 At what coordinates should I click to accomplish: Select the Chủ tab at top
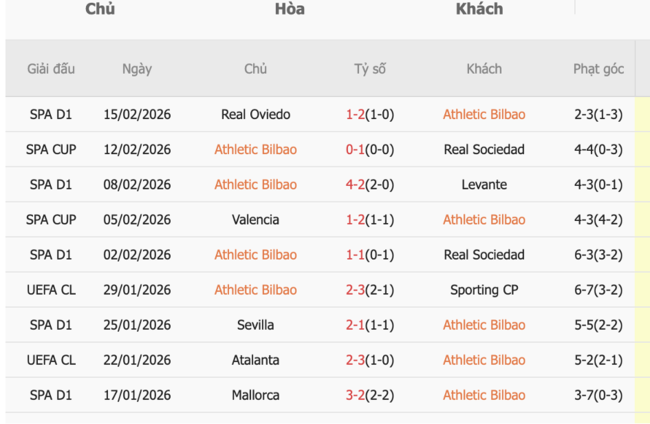point(100,9)
